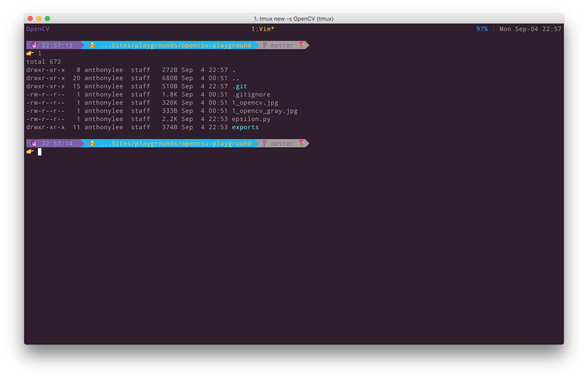Viewport: 588px width, 379px height.
Task: Click the OpenCV tmux session name
Action: coord(38,29)
